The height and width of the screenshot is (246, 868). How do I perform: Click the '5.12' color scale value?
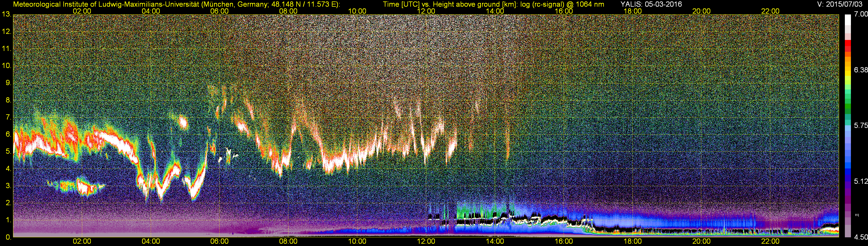coord(860,181)
